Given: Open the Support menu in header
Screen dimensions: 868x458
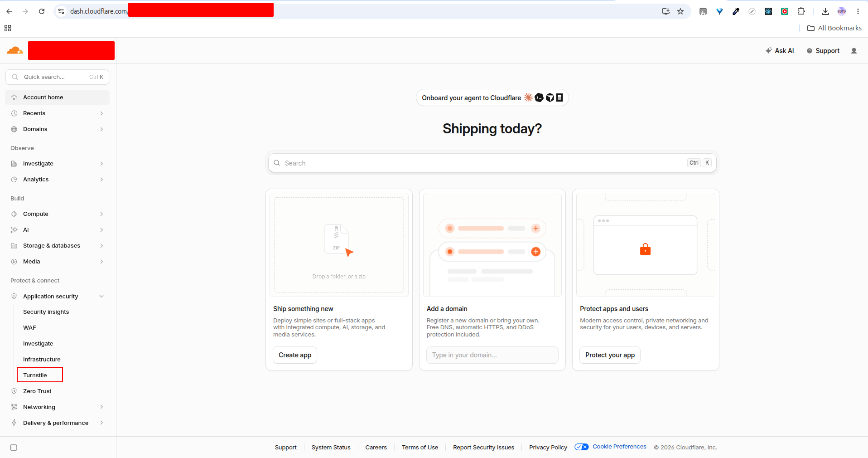Looking at the screenshot, I should coord(823,51).
